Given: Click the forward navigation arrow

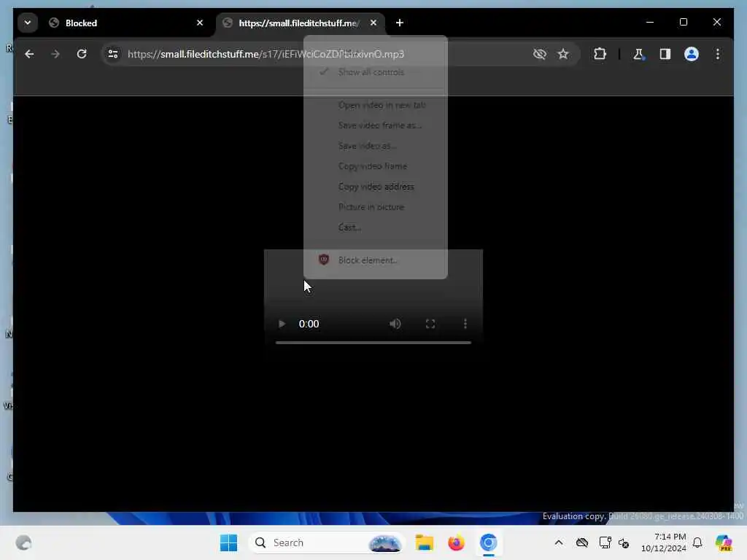Looking at the screenshot, I should coord(55,54).
